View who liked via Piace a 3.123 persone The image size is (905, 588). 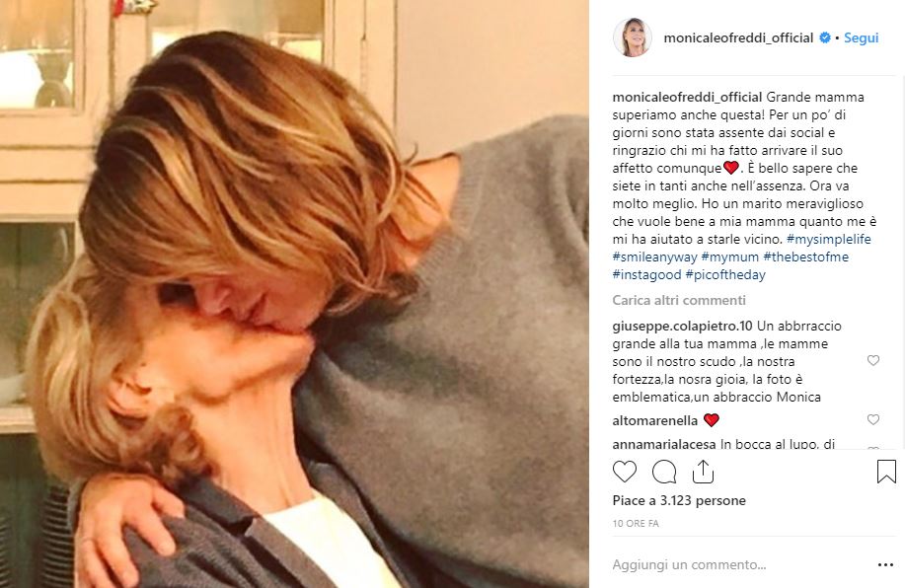pyautogui.click(x=679, y=500)
